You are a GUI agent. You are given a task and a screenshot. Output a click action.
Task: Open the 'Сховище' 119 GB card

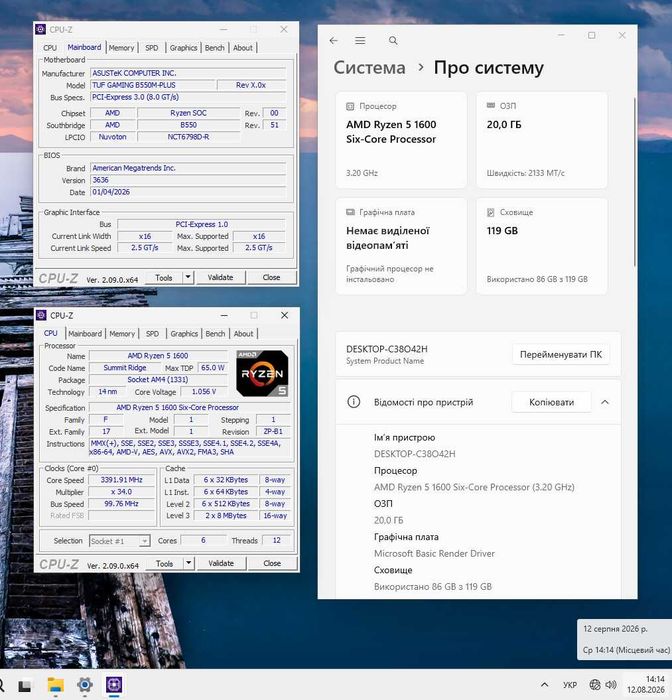click(542, 246)
